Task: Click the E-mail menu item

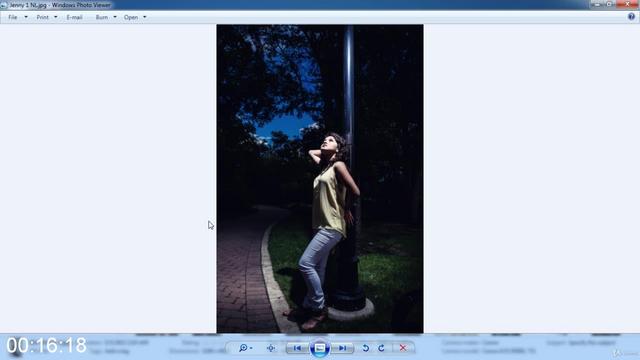Action: [x=74, y=17]
